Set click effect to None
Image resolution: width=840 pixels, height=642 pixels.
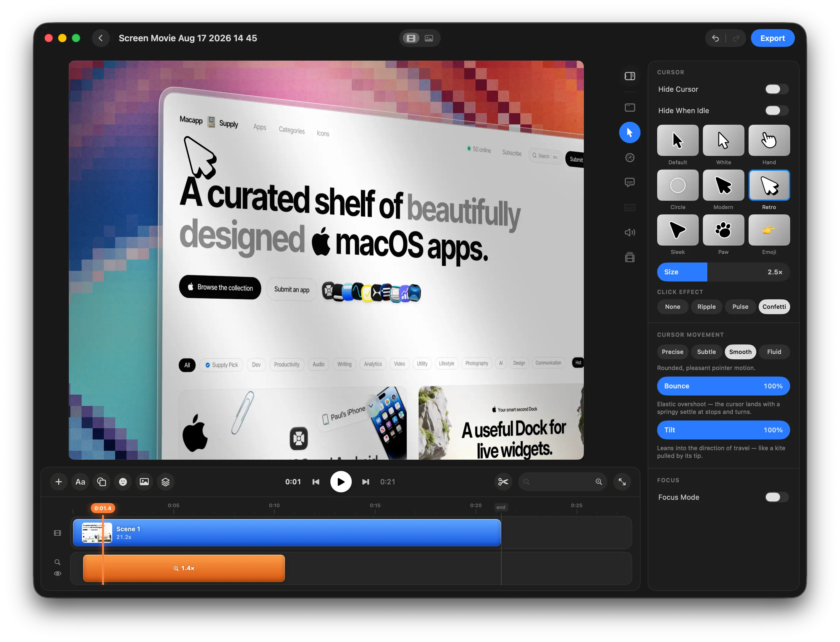(673, 307)
